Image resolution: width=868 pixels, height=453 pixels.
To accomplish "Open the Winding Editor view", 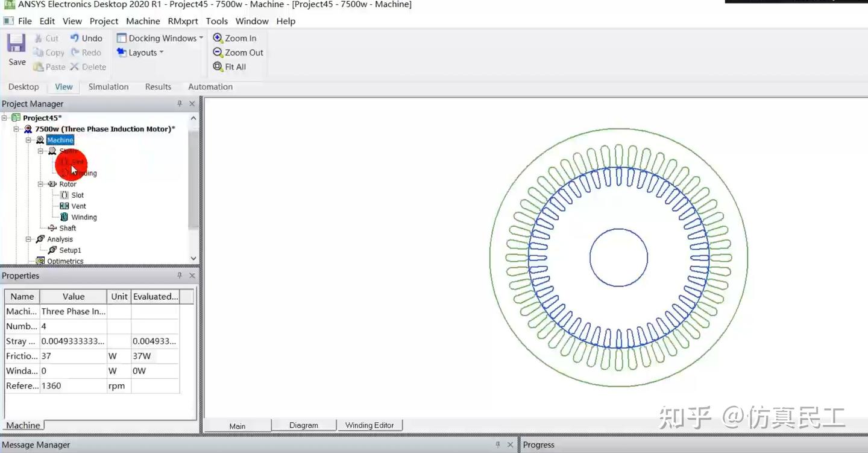I will [370, 425].
